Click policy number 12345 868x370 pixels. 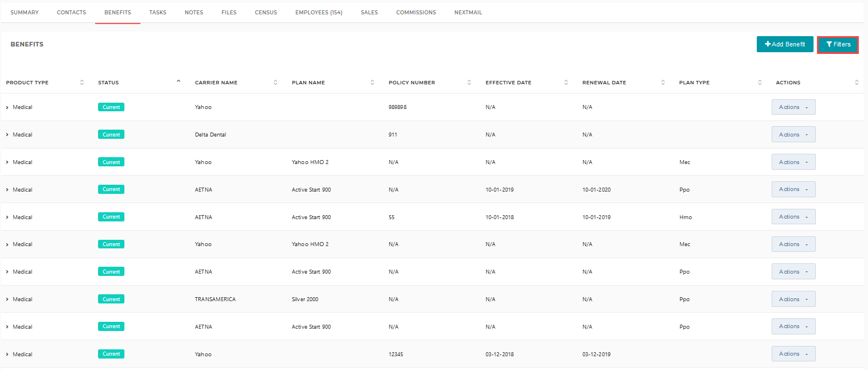point(396,355)
